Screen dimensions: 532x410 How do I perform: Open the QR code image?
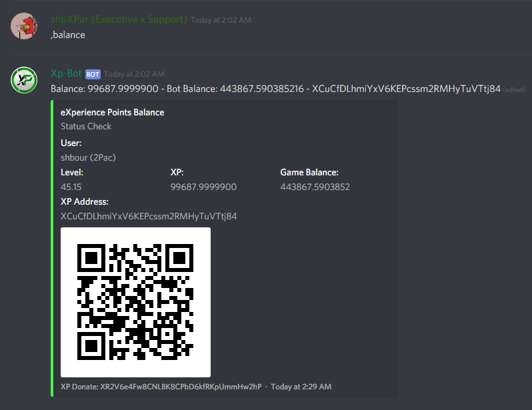coord(136,302)
